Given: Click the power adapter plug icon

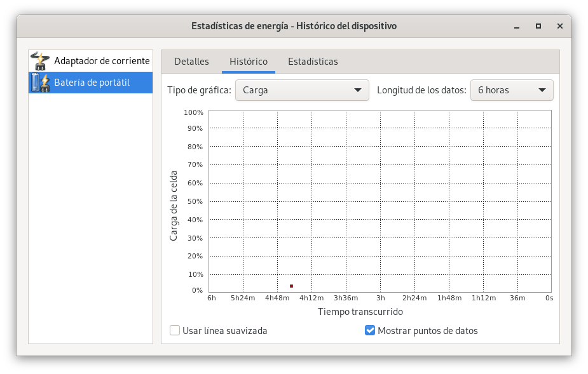Looking at the screenshot, I should 41,61.
